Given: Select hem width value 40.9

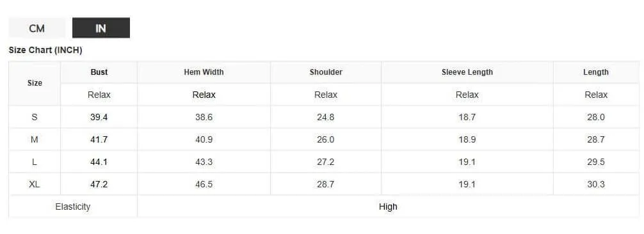Looking at the screenshot, I should coord(204,139).
